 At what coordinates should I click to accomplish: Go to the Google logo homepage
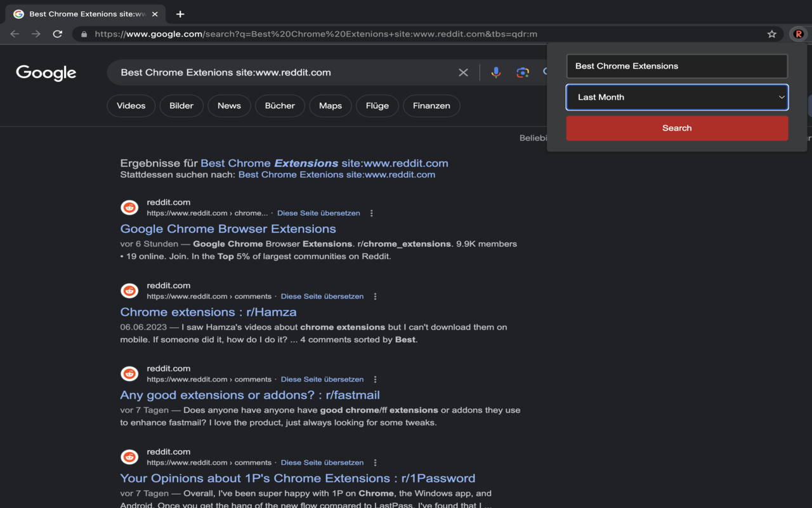[x=46, y=72]
